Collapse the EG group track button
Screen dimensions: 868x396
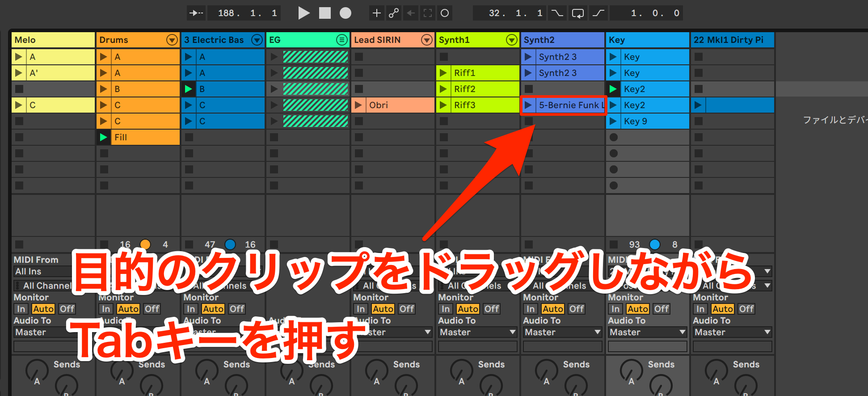(342, 40)
